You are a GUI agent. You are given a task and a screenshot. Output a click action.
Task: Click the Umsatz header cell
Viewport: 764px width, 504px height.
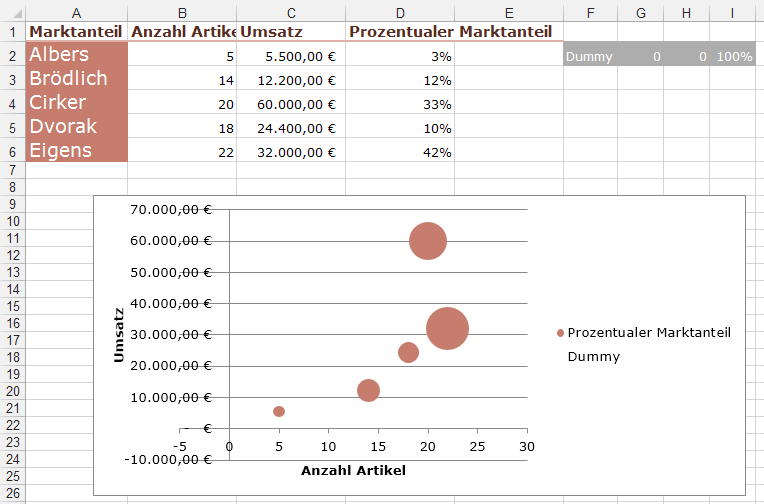tap(291, 31)
